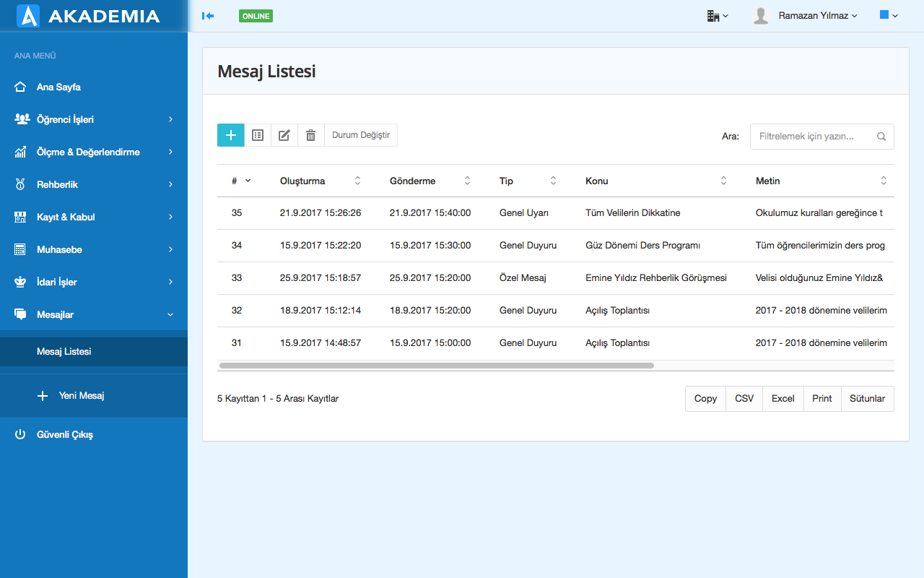Toggle sort order on Gönderme column

[467, 181]
